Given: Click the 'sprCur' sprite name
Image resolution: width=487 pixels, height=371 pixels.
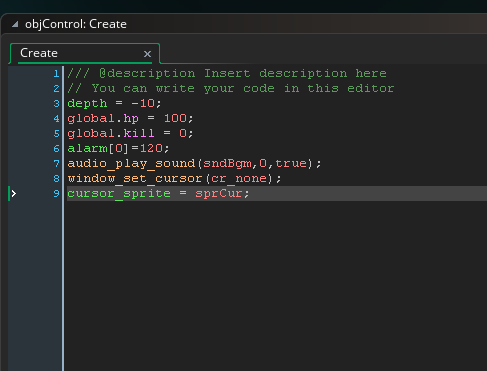Looking at the screenshot, I should pyautogui.click(x=219, y=194).
